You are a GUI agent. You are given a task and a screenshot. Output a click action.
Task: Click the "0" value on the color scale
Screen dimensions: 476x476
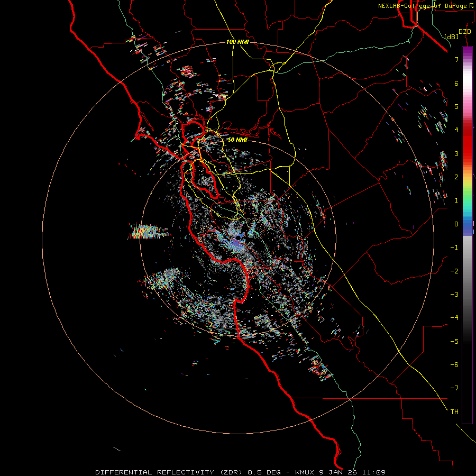456,224
